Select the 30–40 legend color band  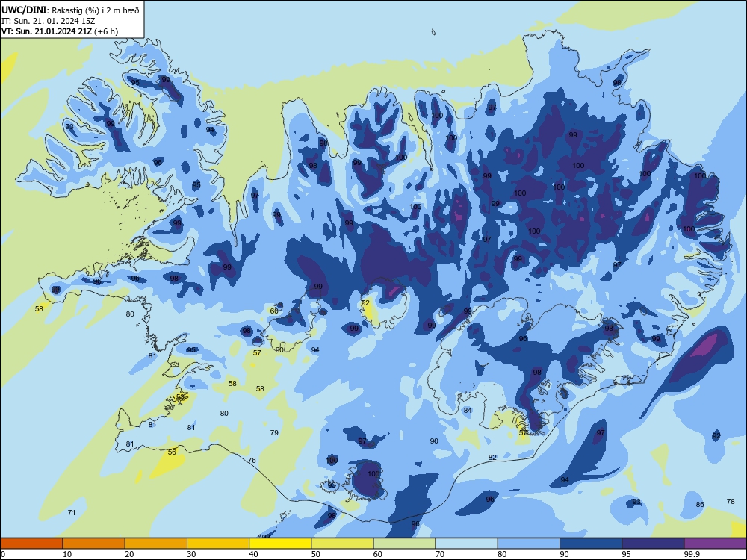click(x=218, y=544)
